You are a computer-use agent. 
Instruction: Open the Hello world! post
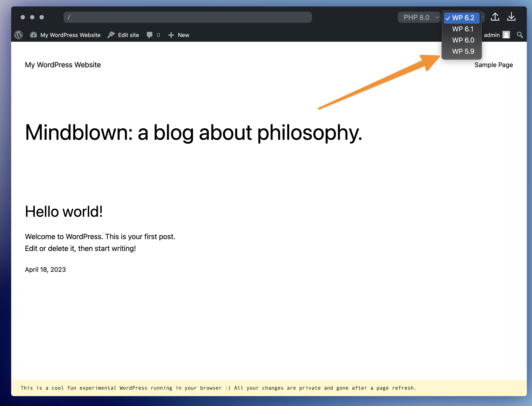click(x=64, y=211)
